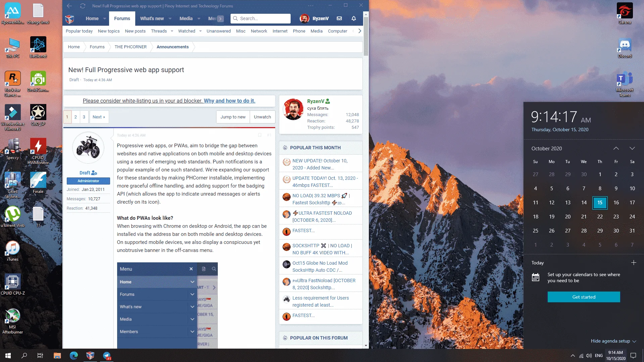Click Jump to new button
The height and width of the screenshot is (362, 644).
point(233,117)
